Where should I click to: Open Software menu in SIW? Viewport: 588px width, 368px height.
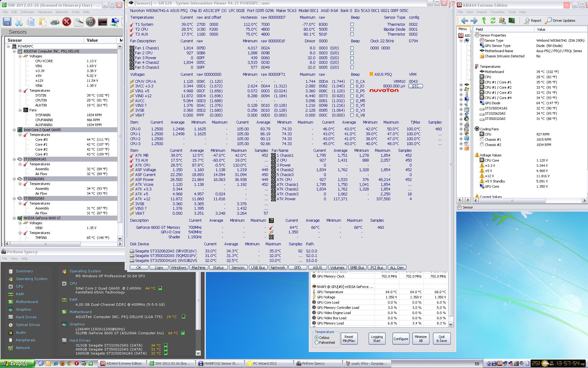(x=27, y=12)
